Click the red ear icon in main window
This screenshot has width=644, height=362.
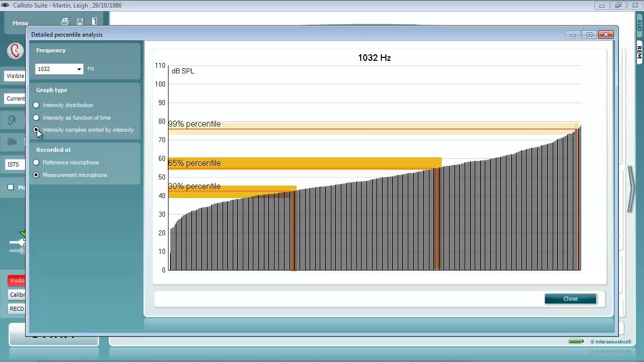[x=16, y=51]
